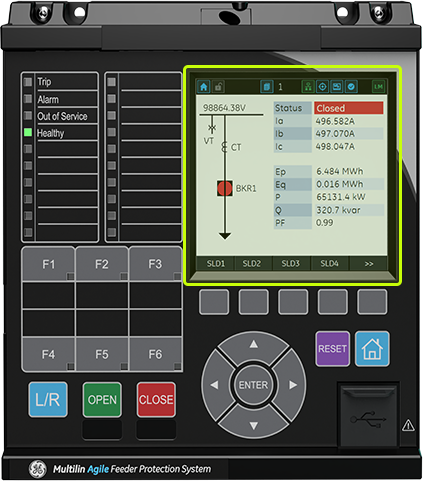Viewport: 423px width, 481px height.
Task: Select the Eq value 0.016 MWh
Action: coord(340,184)
